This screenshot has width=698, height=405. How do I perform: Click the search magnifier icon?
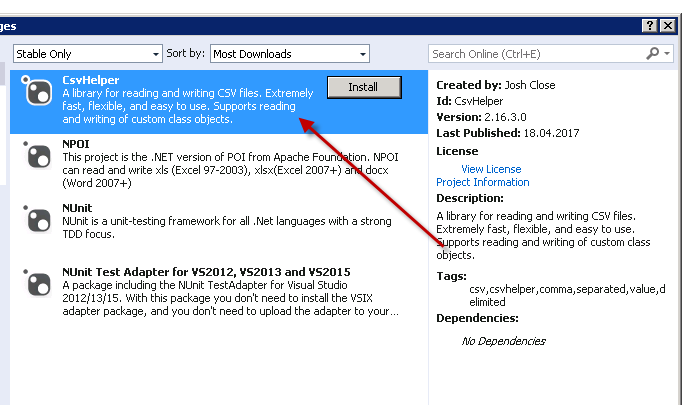coord(652,53)
